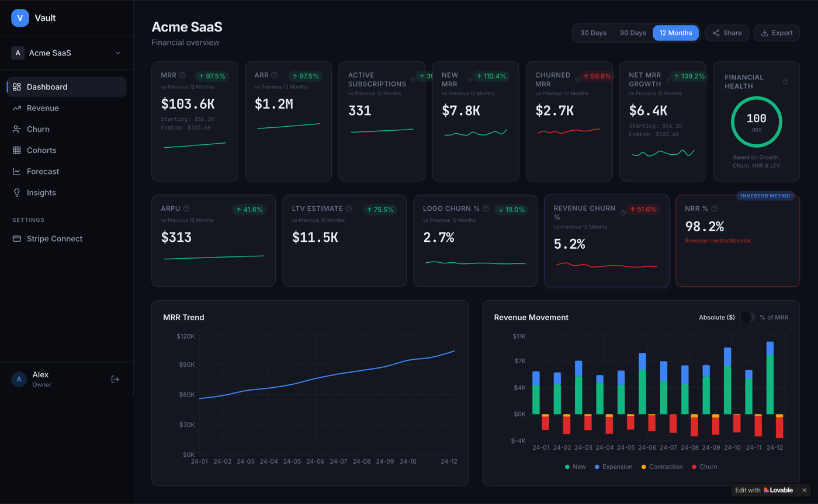Click the Forecast line chart icon

(x=17, y=171)
